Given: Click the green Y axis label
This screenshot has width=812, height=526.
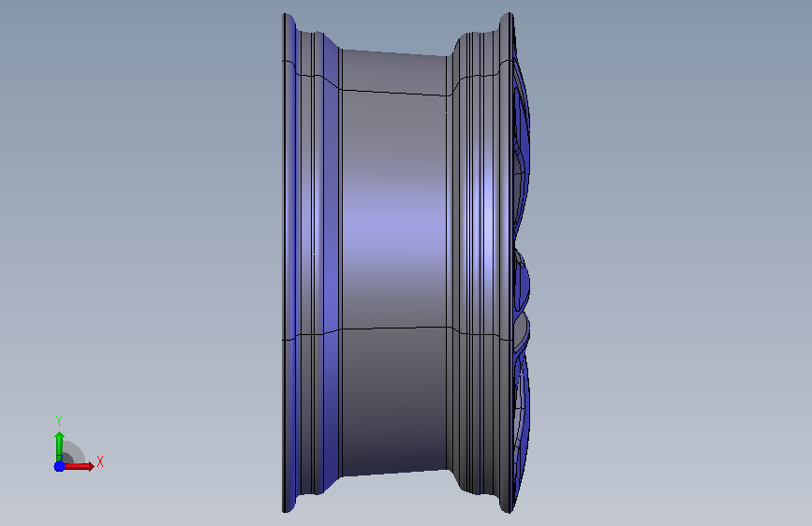Looking at the screenshot, I should point(59,421).
